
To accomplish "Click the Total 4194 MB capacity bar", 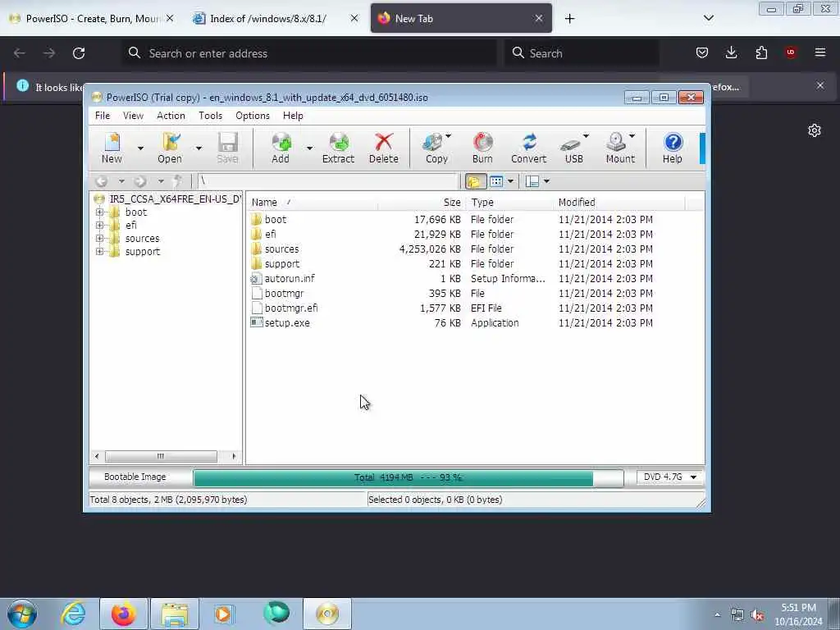I will pos(409,477).
